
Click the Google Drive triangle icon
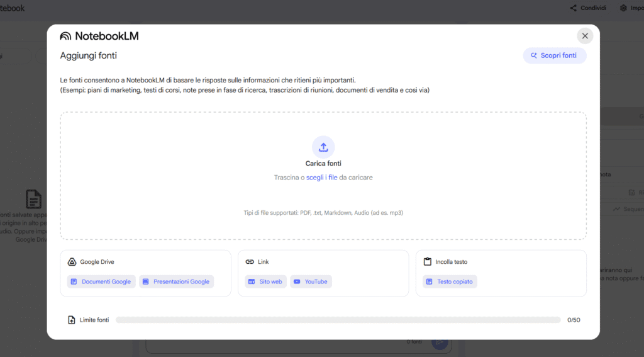coord(72,261)
